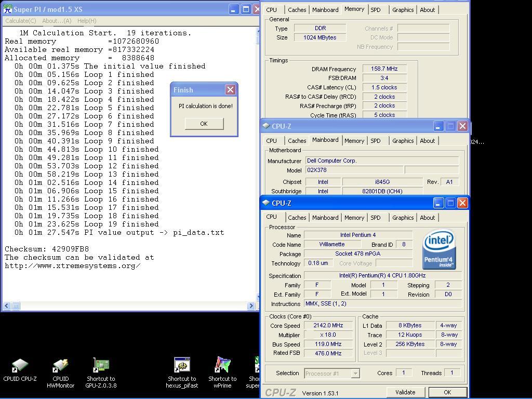Switch to Graphics tab in the bottom CPU-Z CPU window
This screenshot has width=532, height=399.
(x=403, y=218)
